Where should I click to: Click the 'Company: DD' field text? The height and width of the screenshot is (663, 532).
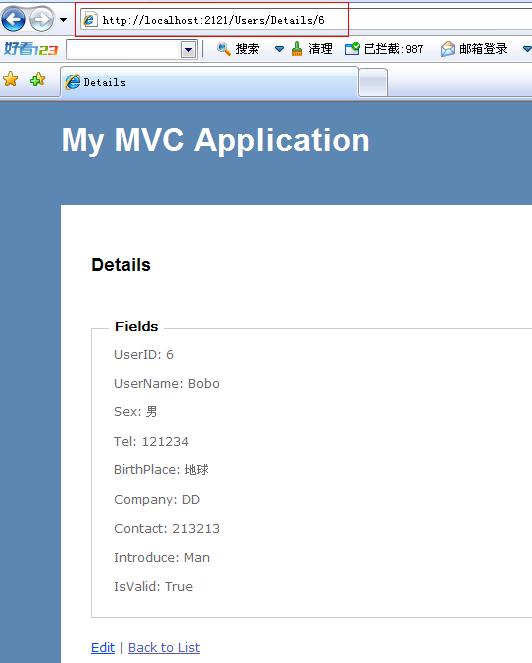[x=157, y=499]
